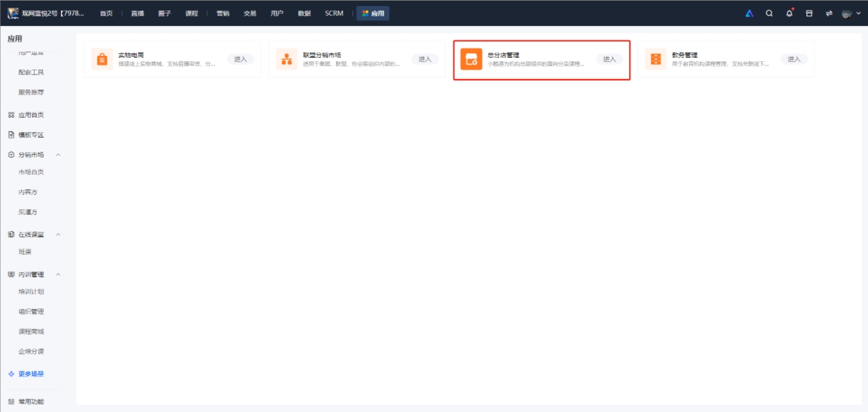This screenshot has height=412, width=868.
Task: Open 培训计划 in the sidebar
Action: (x=31, y=291)
